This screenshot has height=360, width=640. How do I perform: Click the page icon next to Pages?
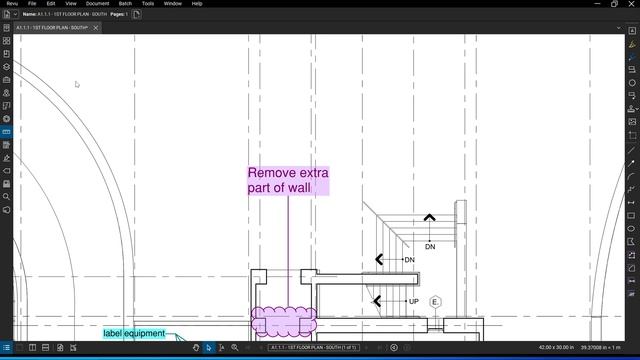pos(137,14)
